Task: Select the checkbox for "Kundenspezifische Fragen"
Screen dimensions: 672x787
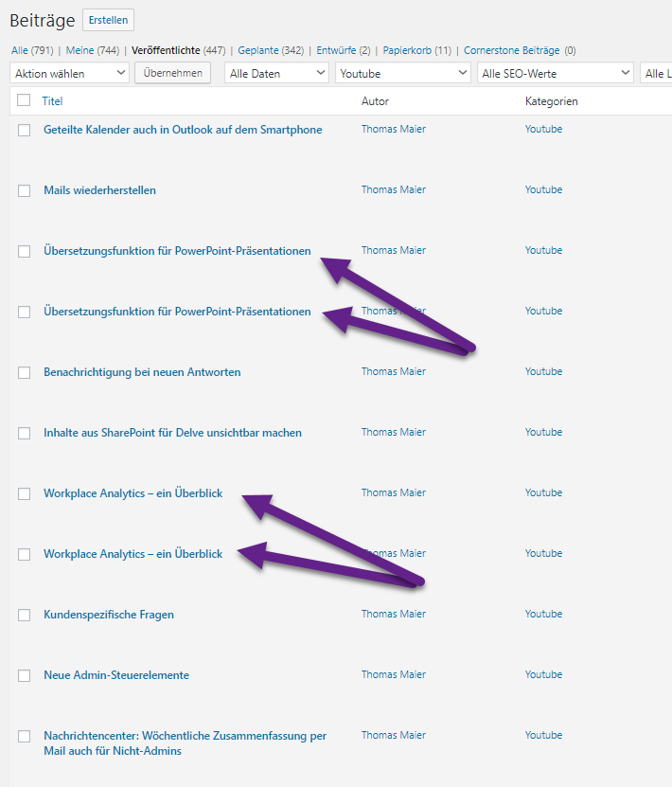Action: coord(25,615)
